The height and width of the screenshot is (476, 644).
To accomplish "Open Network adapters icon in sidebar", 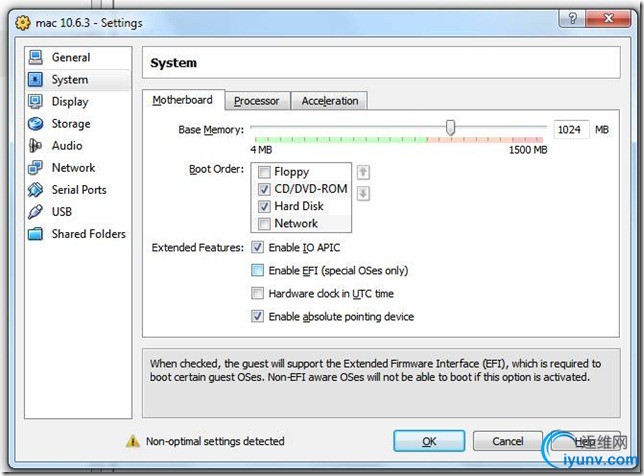I will pos(35,168).
